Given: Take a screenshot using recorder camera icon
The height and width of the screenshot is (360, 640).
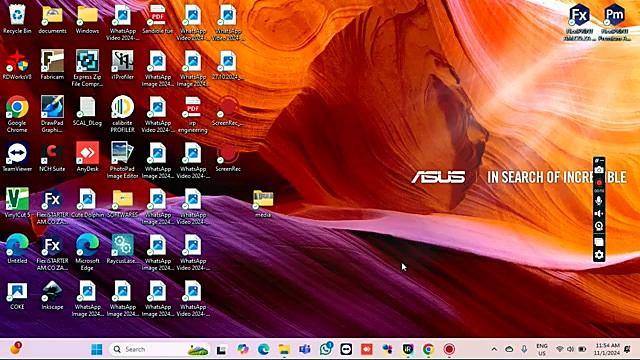Looking at the screenshot, I should pyautogui.click(x=599, y=170).
